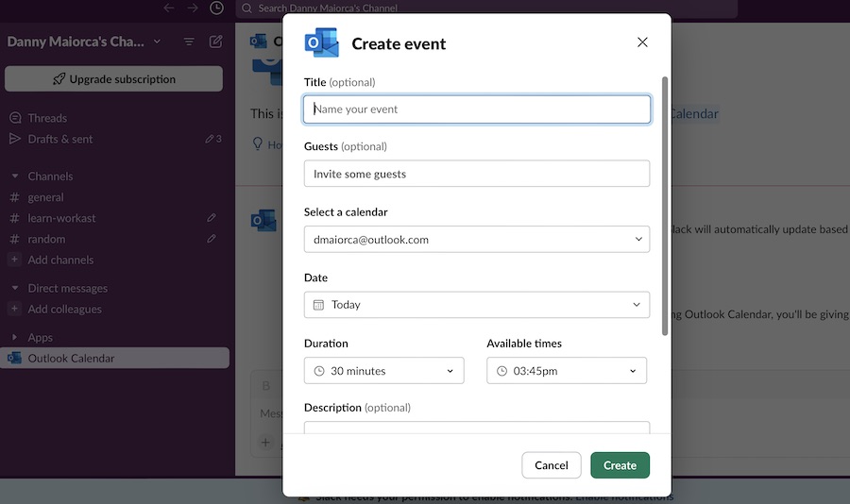Click the hash icon beside general
Viewport: 850px width, 504px height.
[x=14, y=197]
